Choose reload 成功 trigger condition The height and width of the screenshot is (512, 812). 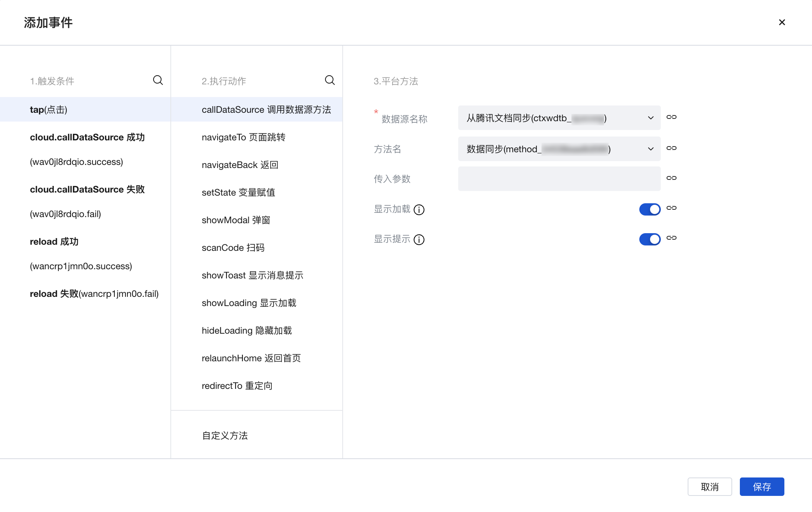(x=54, y=242)
